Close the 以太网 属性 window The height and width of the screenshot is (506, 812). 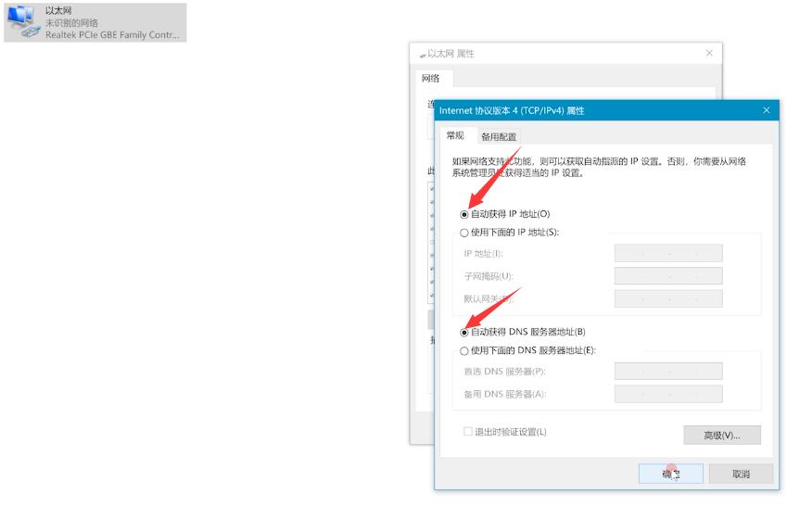[709, 53]
